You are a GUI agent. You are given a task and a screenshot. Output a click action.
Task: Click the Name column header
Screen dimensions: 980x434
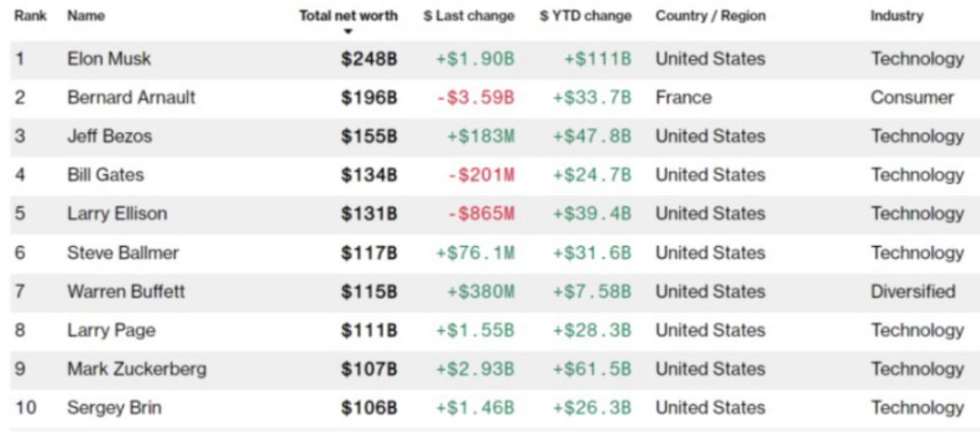(86, 16)
